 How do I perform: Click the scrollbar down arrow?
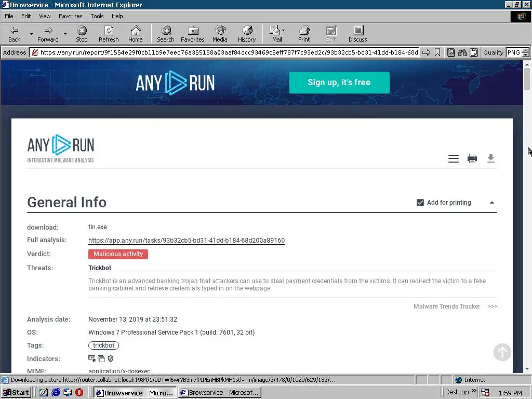527,369
